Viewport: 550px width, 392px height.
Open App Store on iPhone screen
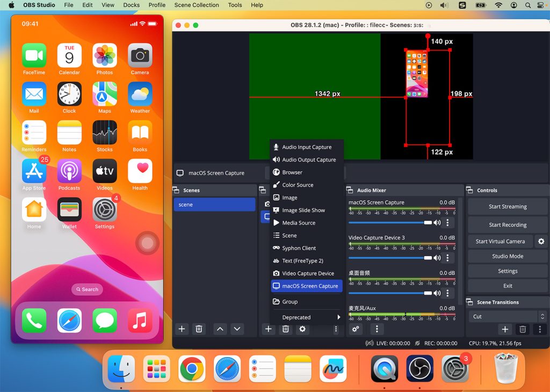click(x=34, y=171)
